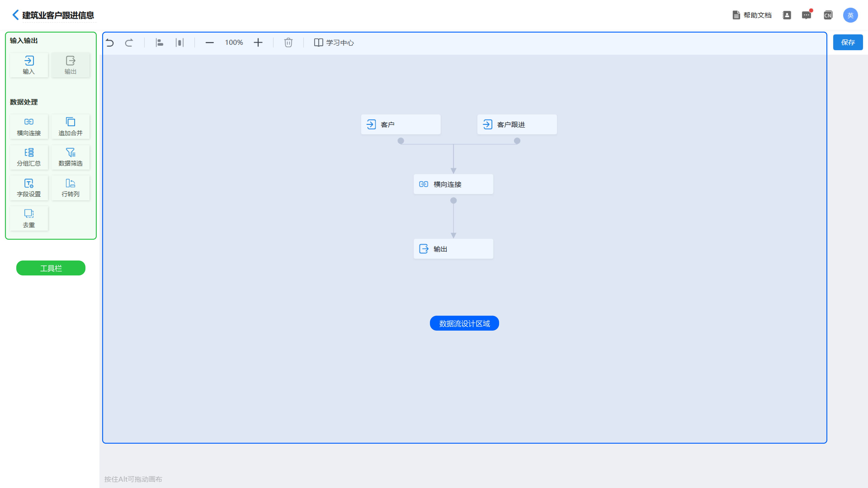Select the 横向连接 node on canvas

[453, 184]
